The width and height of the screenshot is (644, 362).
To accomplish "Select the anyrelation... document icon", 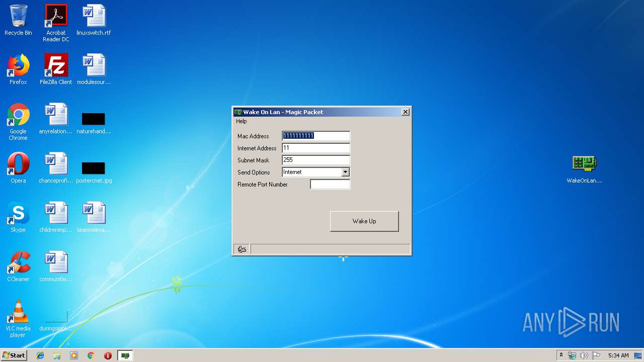I will [56, 119].
